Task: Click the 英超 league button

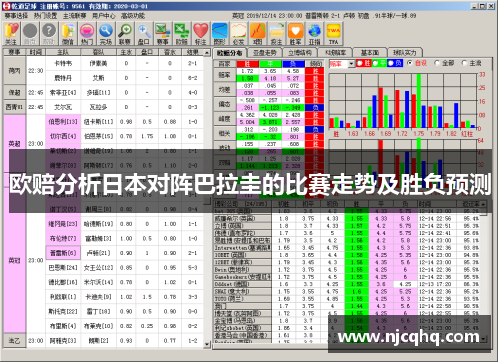Action: [14, 144]
